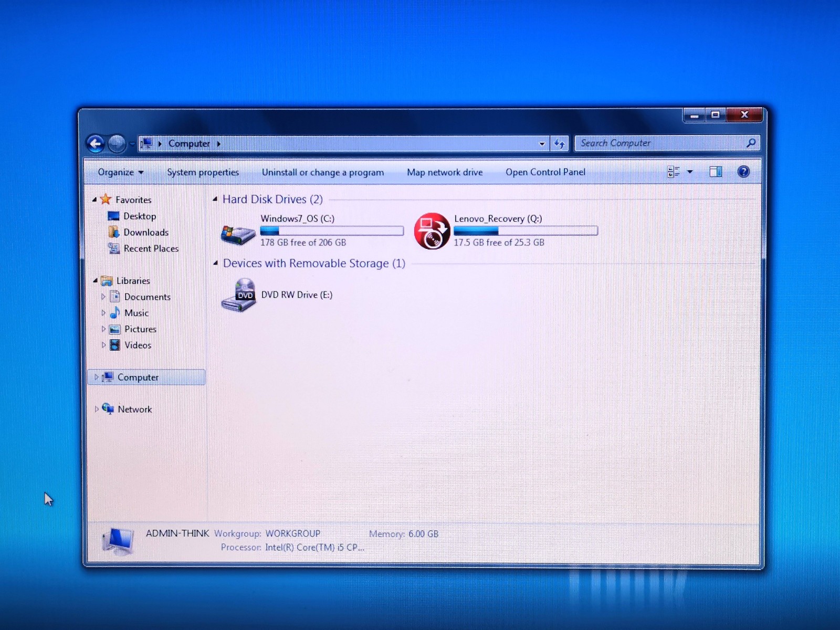Open the view options dropdown arrow

(690, 172)
